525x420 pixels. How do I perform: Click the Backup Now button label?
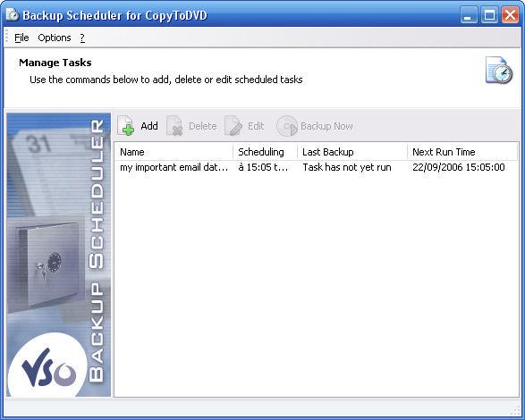326,126
